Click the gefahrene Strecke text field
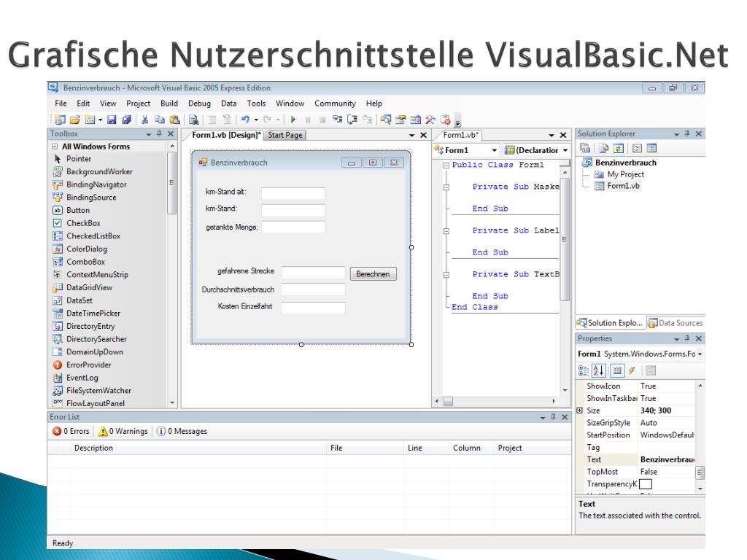This screenshot has height=560, width=747. click(x=313, y=273)
